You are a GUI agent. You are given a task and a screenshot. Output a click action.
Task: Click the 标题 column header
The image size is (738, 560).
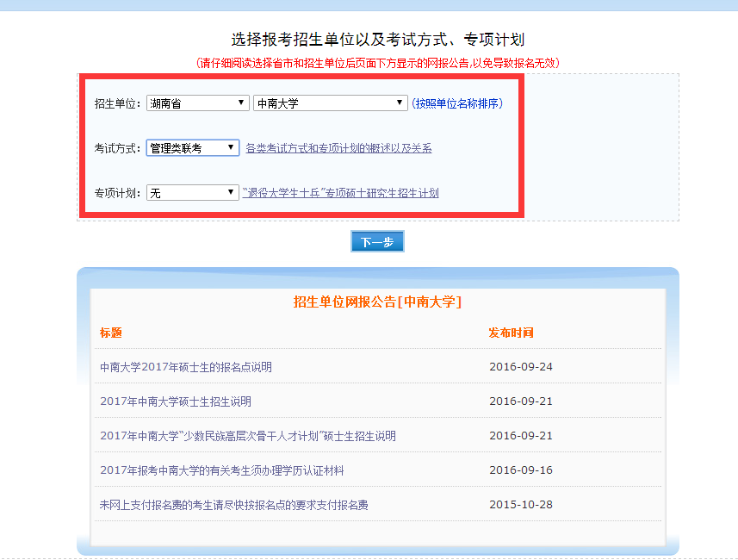coord(111,333)
